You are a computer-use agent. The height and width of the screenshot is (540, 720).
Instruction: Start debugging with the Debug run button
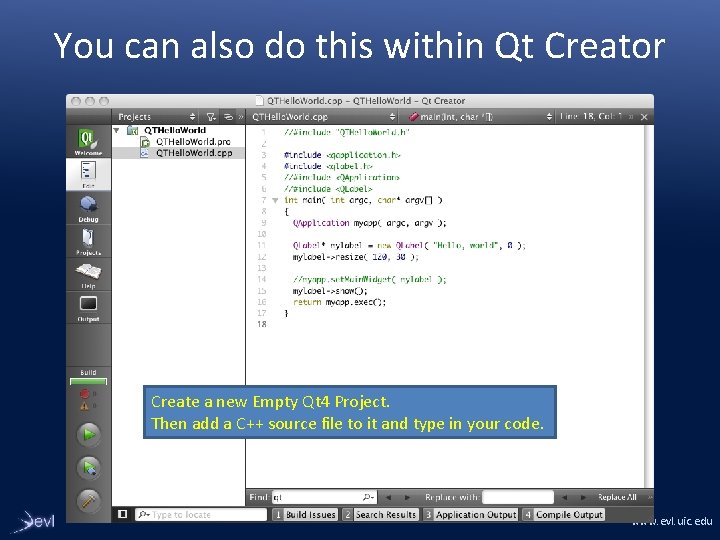89,468
